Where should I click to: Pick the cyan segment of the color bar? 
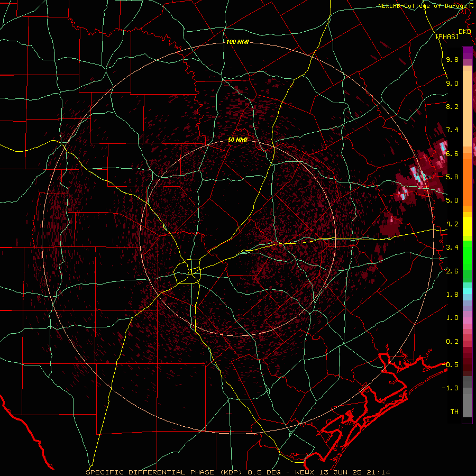click(467, 291)
